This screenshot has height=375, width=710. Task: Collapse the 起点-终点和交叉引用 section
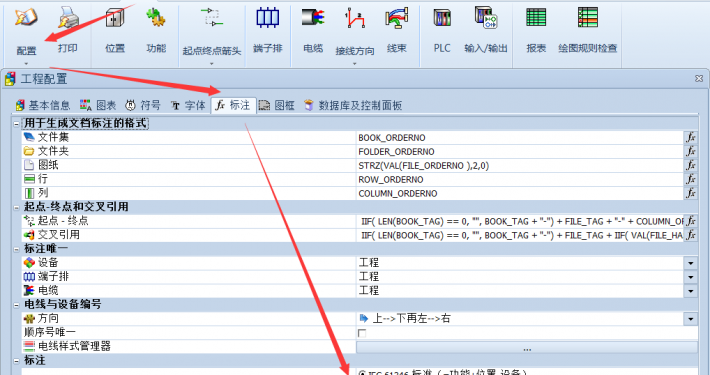(16, 207)
